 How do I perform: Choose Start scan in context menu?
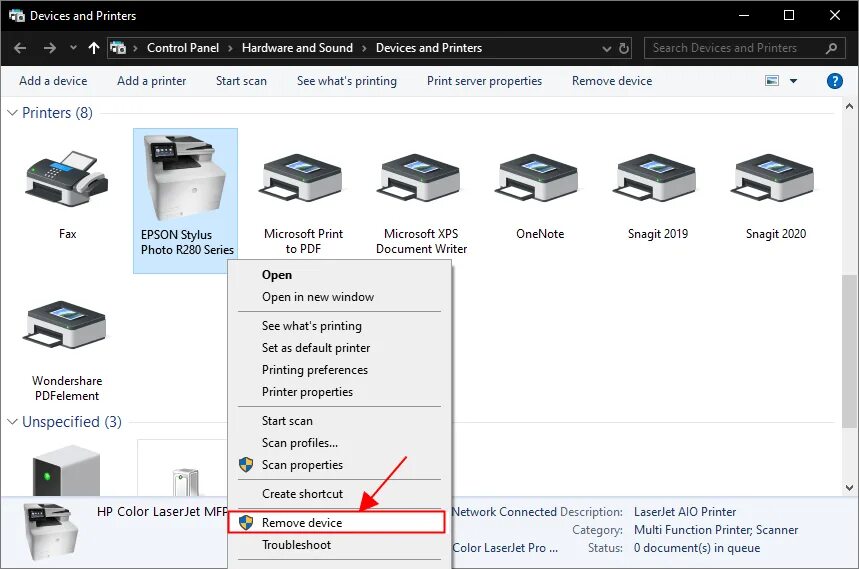(340, 421)
